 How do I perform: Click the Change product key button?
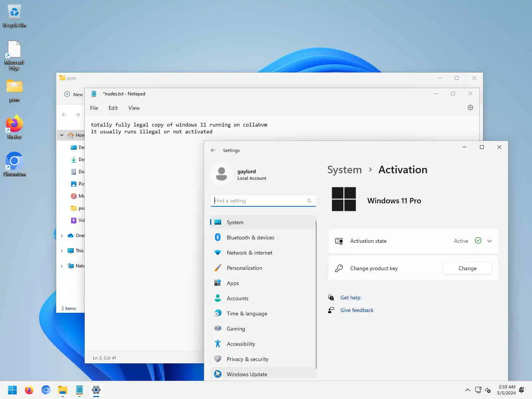point(467,268)
